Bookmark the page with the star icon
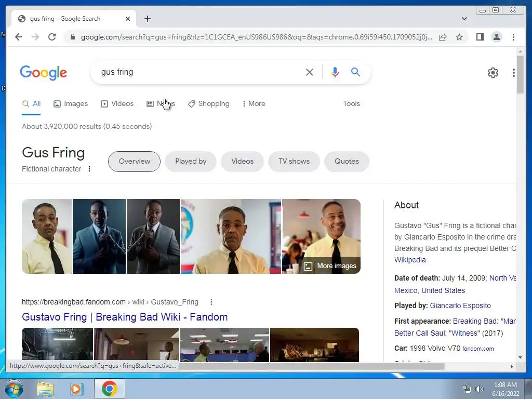The height and width of the screenshot is (399, 532). pyautogui.click(x=459, y=37)
